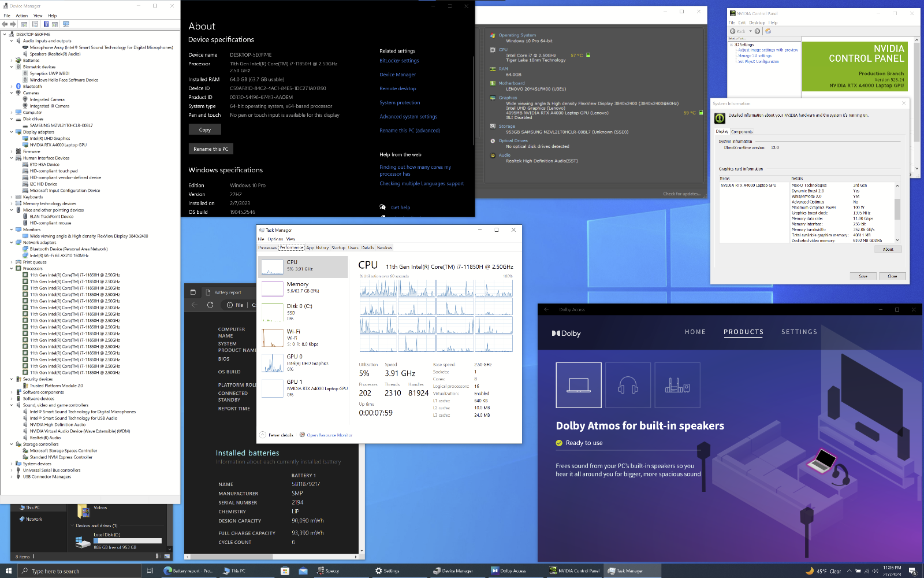Switch to the Startup tab in Task Manager

338,247
